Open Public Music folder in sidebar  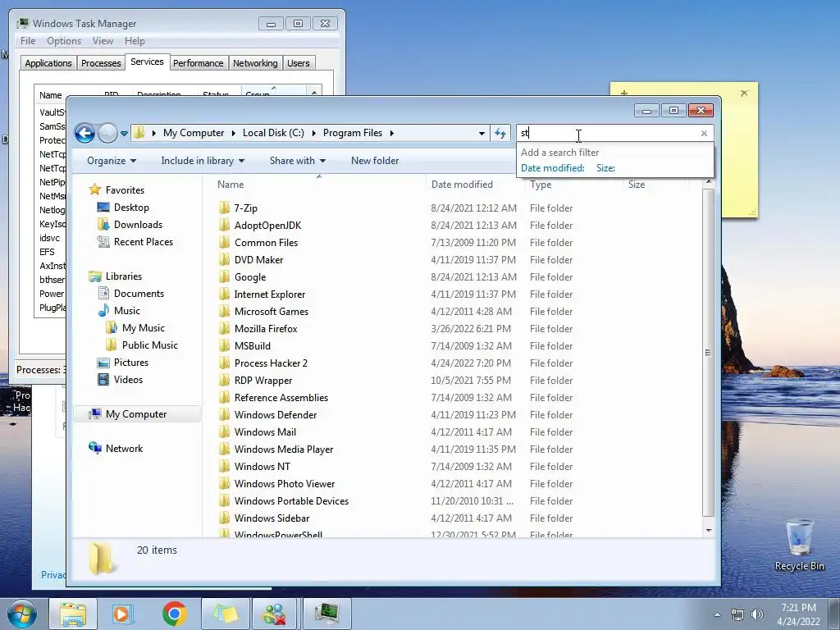149,345
